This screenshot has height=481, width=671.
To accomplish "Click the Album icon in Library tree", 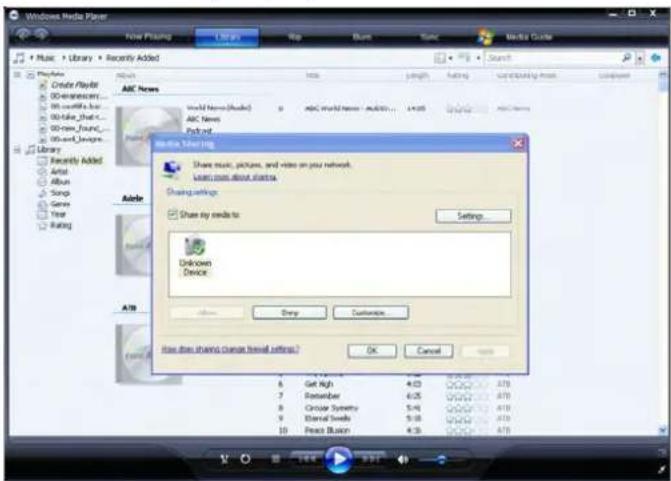I will pyautogui.click(x=42, y=182).
